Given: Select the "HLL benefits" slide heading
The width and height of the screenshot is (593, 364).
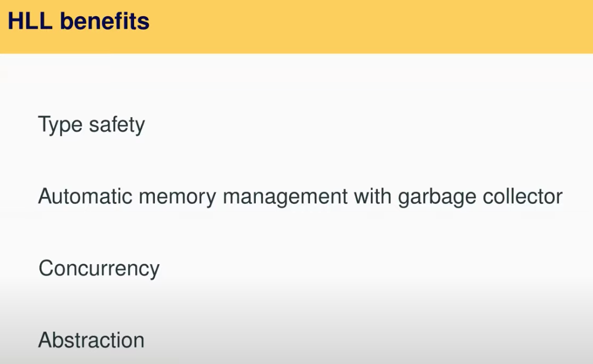Looking at the screenshot, I should [x=78, y=22].
